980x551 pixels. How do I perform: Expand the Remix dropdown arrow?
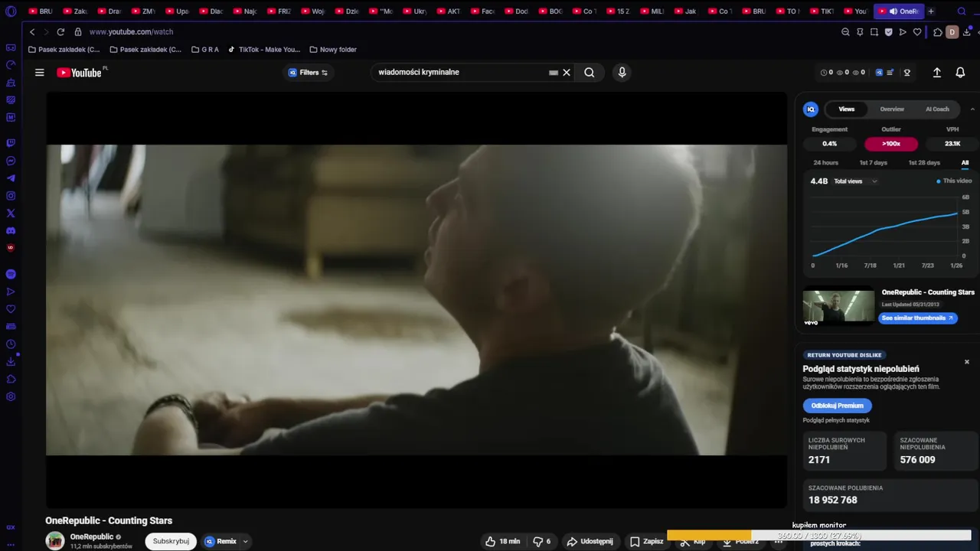click(246, 541)
